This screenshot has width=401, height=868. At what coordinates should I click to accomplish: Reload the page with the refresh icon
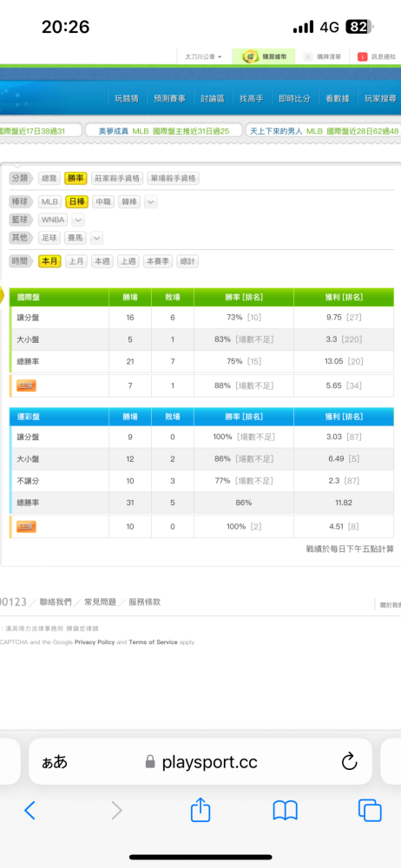(x=349, y=762)
